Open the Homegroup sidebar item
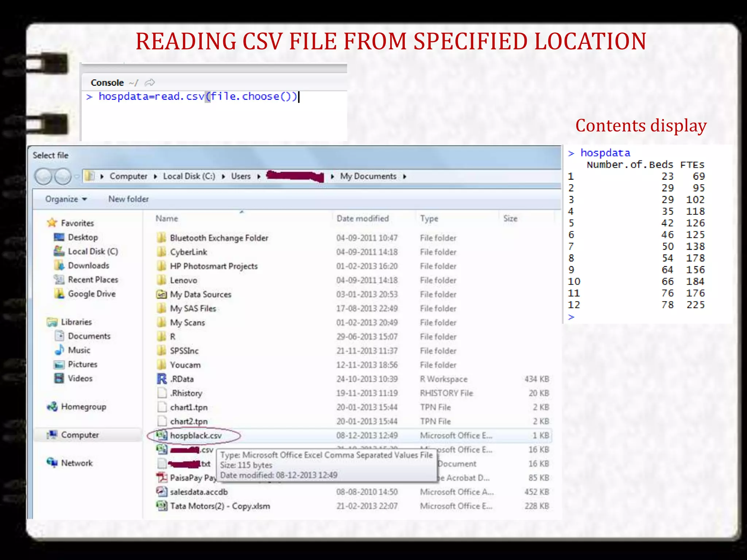 point(83,407)
